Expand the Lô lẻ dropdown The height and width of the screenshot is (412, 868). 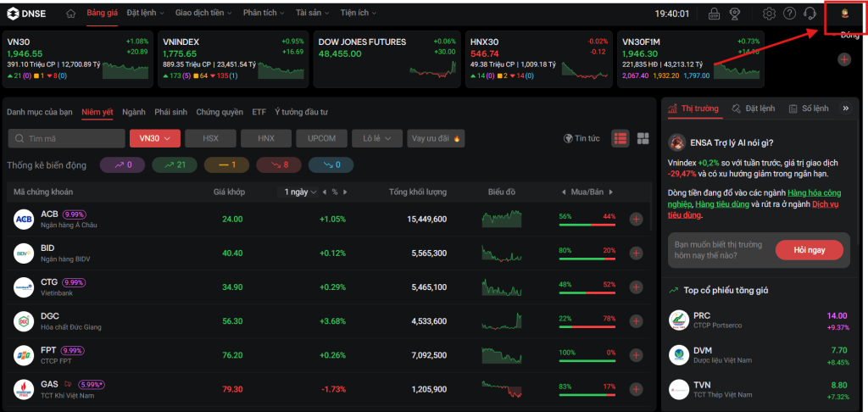[377, 138]
